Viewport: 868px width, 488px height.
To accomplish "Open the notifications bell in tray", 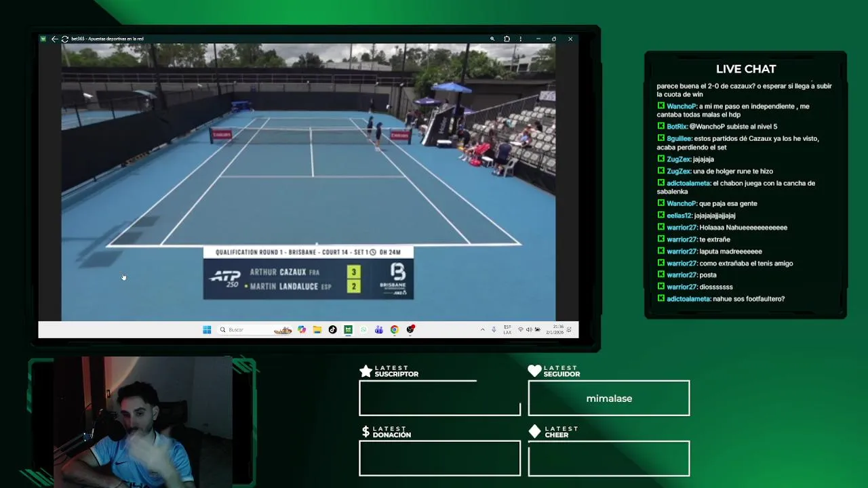I will (x=569, y=329).
